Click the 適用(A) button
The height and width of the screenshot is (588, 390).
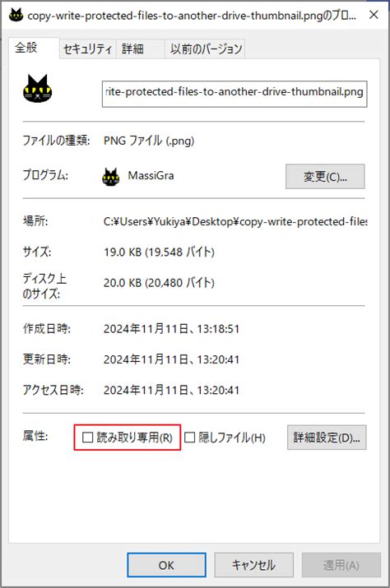pos(341,565)
